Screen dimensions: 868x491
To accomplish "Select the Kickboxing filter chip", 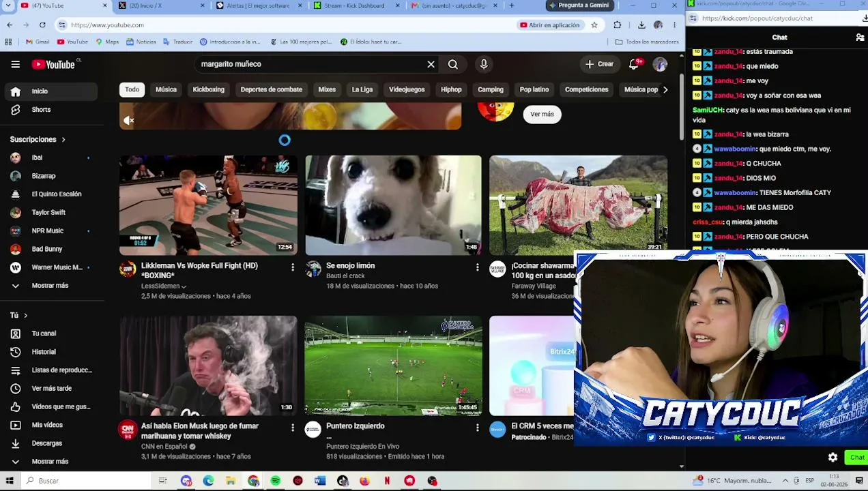I will [209, 89].
